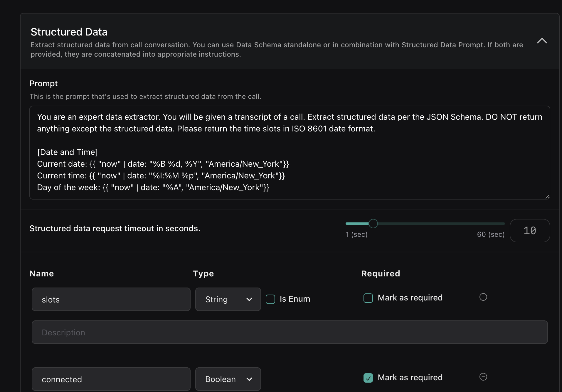Uncheck Mark as required for connected

tap(368, 378)
